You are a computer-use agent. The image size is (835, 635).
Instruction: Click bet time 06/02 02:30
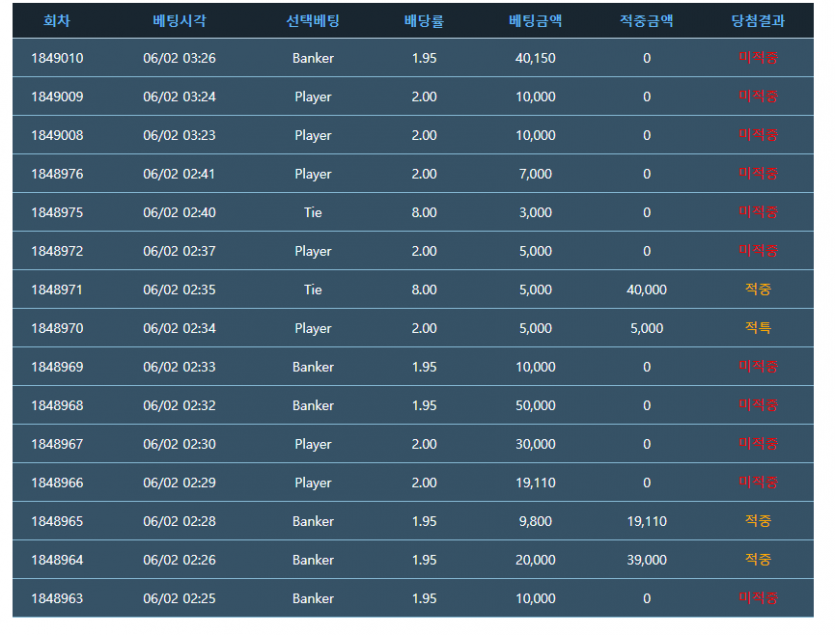(179, 444)
